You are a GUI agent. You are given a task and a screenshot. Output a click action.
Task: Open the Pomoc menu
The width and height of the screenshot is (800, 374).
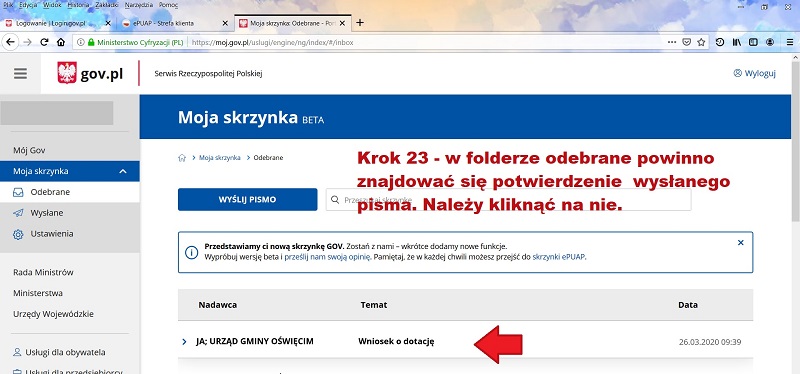[x=168, y=5]
